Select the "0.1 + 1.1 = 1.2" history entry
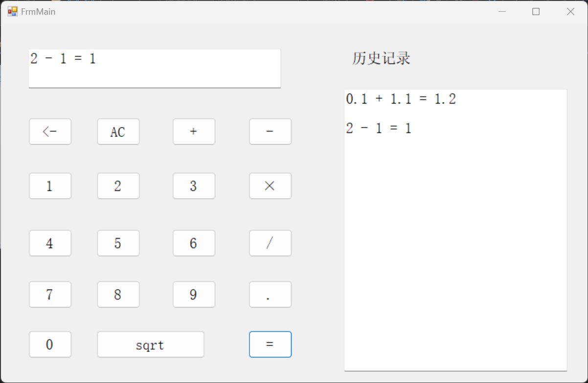The height and width of the screenshot is (383, 588). tap(401, 99)
